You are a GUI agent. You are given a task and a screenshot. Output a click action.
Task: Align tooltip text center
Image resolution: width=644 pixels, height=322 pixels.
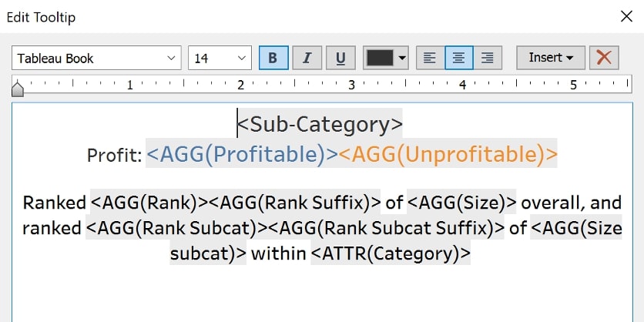tap(459, 58)
